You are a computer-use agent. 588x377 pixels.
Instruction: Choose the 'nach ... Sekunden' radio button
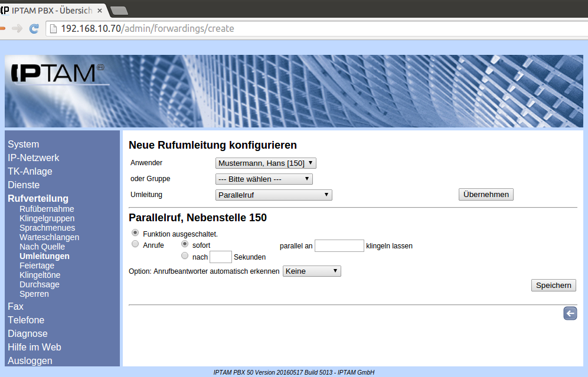[x=185, y=256]
